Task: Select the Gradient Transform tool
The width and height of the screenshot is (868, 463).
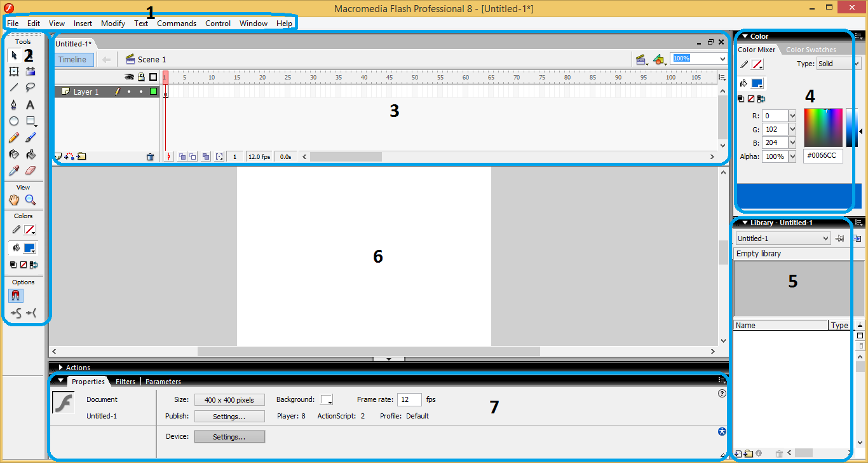Action: [31, 71]
